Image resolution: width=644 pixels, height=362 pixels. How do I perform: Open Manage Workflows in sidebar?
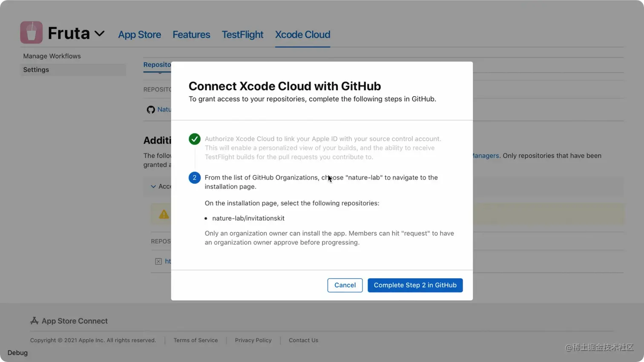tap(52, 56)
